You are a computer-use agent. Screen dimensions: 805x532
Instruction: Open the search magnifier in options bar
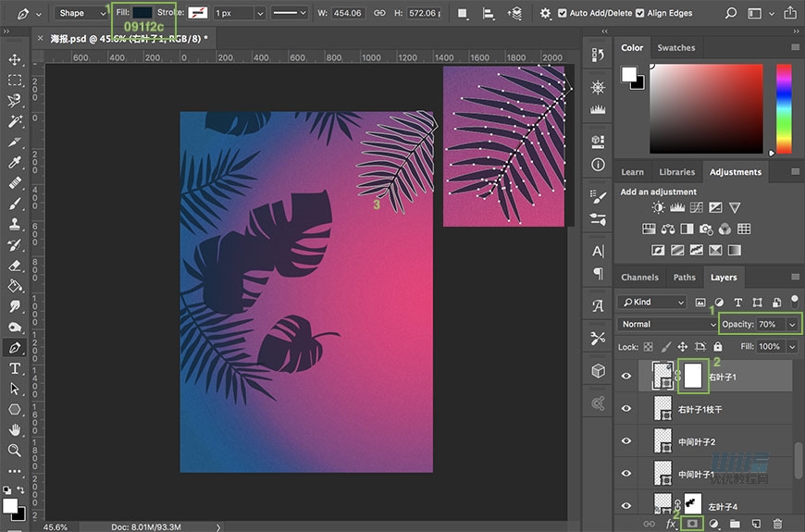pyautogui.click(x=731, y=13)
